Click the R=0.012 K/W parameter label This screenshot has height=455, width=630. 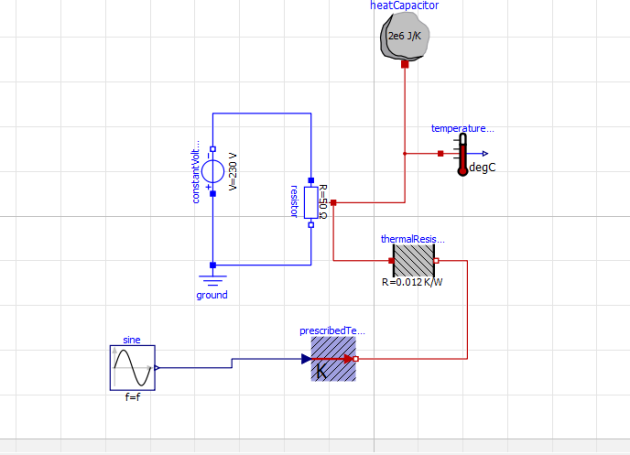click(x=413, y=282)
